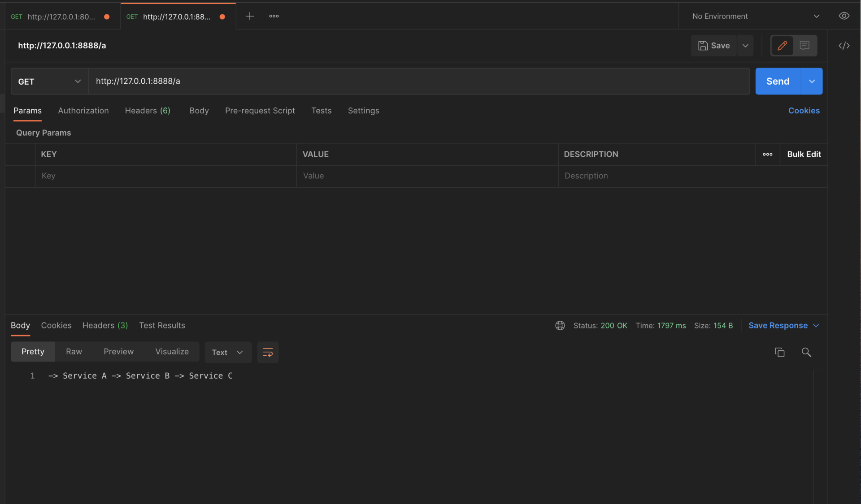This screenshot has width=861, height=504.
Task: Open the Tests tab
Action: (x=322, y=111)
